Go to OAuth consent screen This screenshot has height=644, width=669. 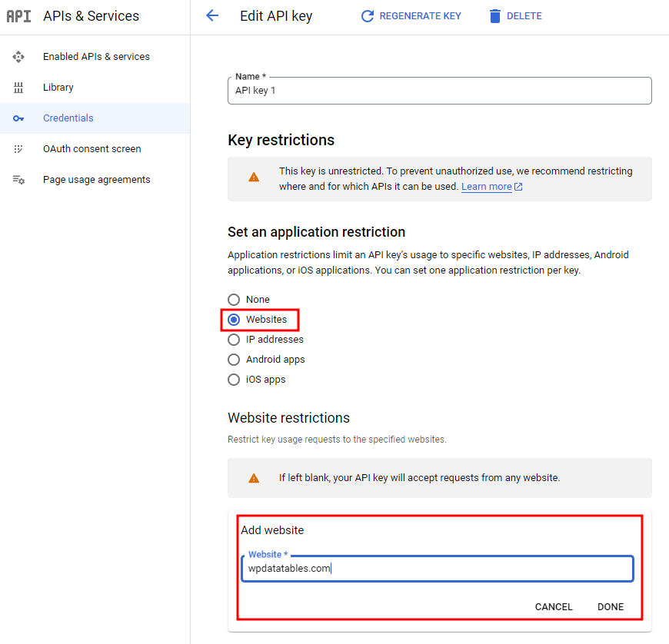pos(92,149)
